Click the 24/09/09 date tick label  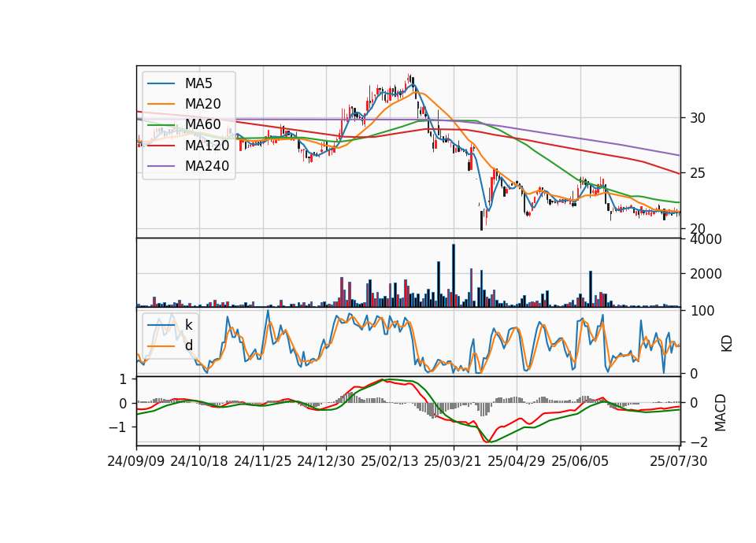tap(136, 461)
